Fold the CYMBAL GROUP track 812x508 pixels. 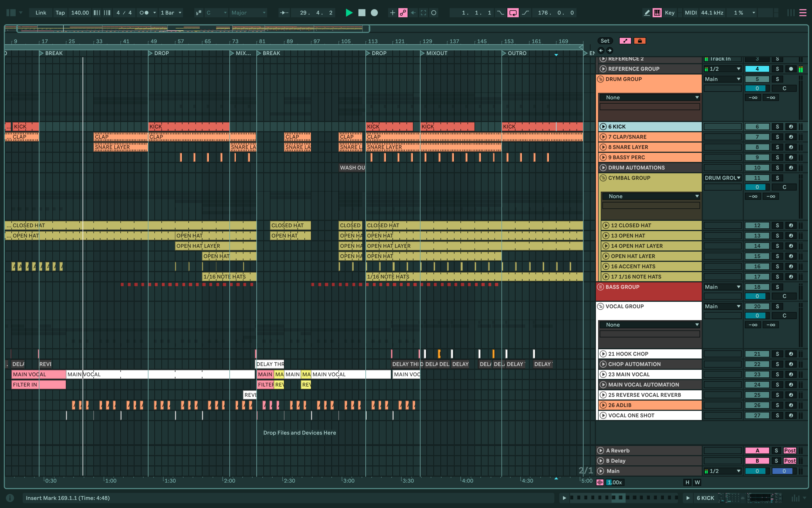pyautogui.click(x=603, y=178)
